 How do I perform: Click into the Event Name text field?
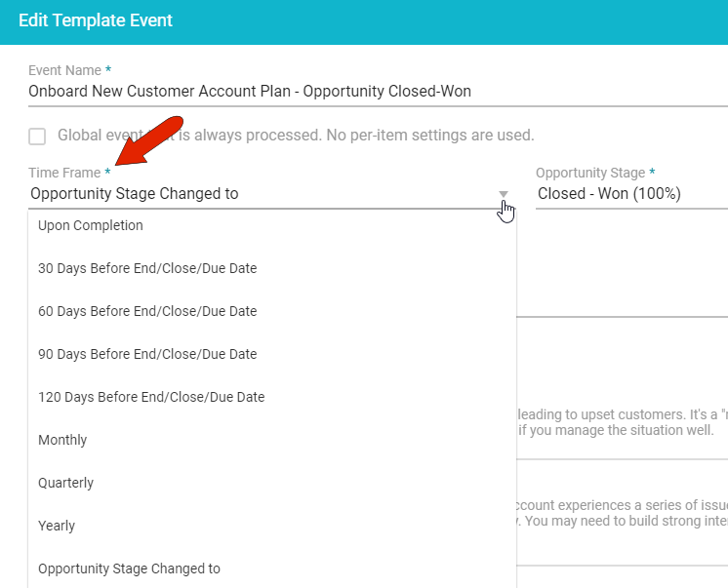click(371, 92)
